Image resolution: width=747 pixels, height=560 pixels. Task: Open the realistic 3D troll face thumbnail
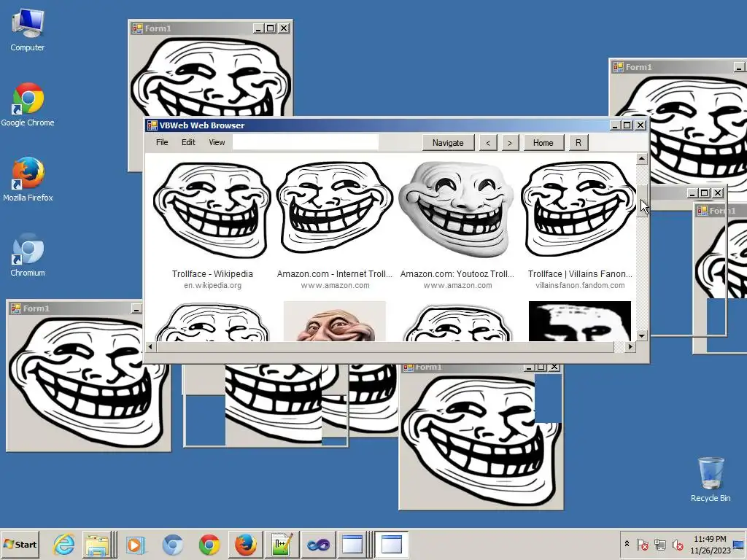click(335, 321)
